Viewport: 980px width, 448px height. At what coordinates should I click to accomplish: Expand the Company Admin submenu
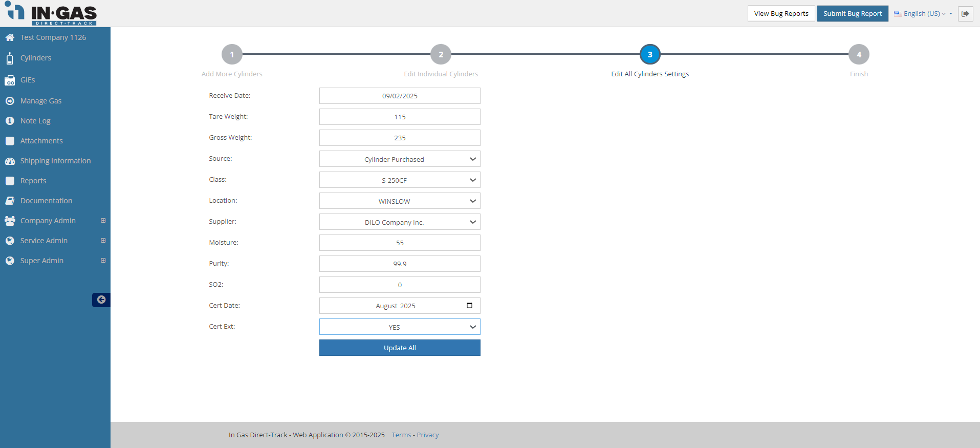(x=103, y=221)
